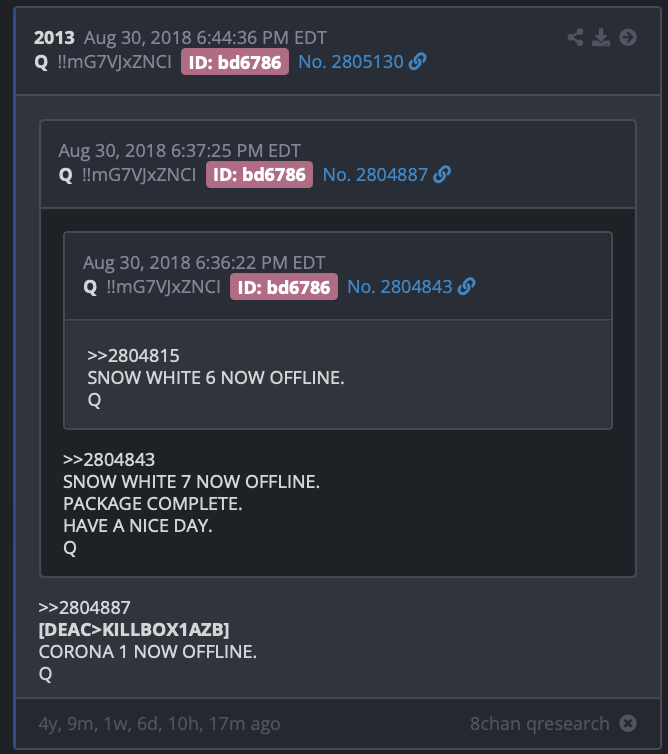
Task: Follow the >>2804815 reply reference
Action: [x=133, y=356]
